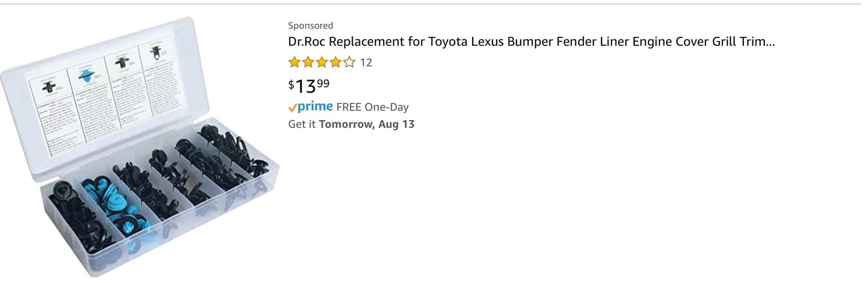
Task: Click the fourth gold rating star
Action: [x=335, y=62]
